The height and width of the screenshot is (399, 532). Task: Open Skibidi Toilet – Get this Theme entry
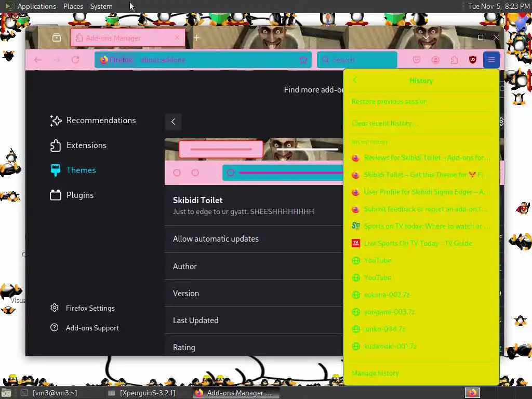coord(421,175)
